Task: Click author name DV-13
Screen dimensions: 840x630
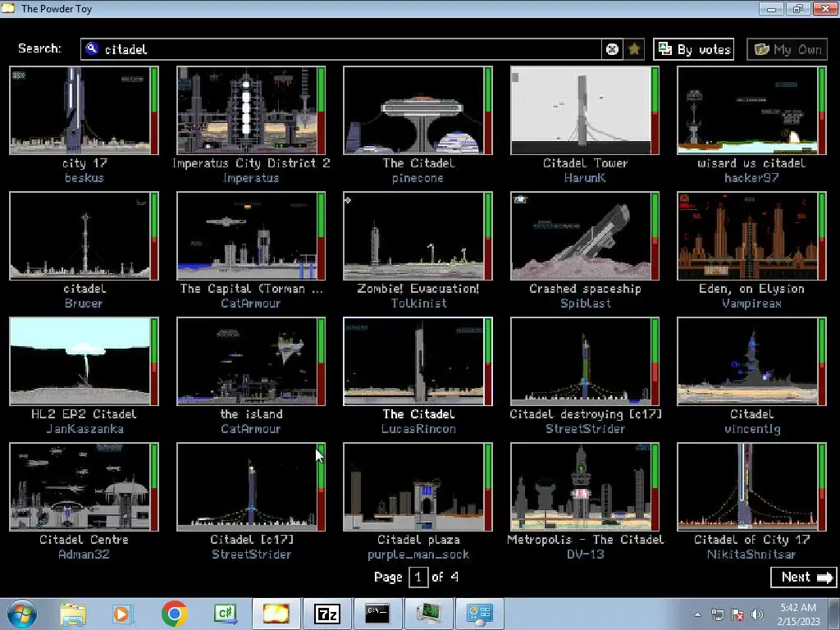Action: tap(585, 554)
